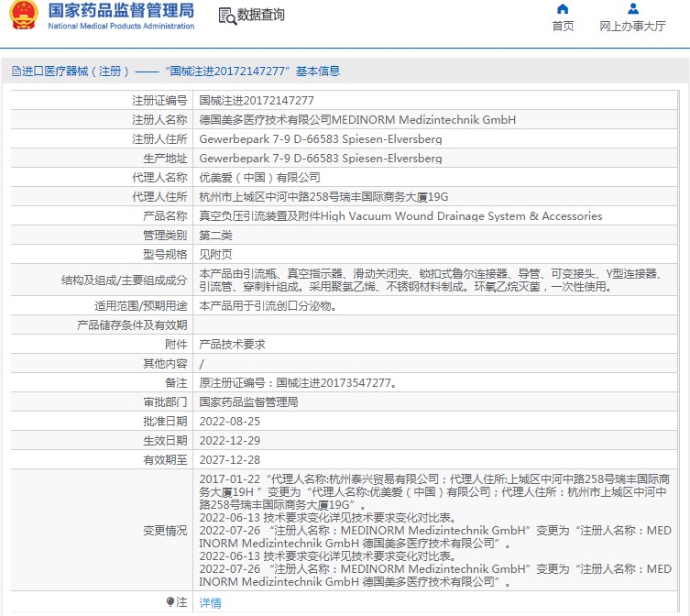Click the document icon before 进口医疗器械
Viewport: 690px width, 616px height.
tap(16, 71)
